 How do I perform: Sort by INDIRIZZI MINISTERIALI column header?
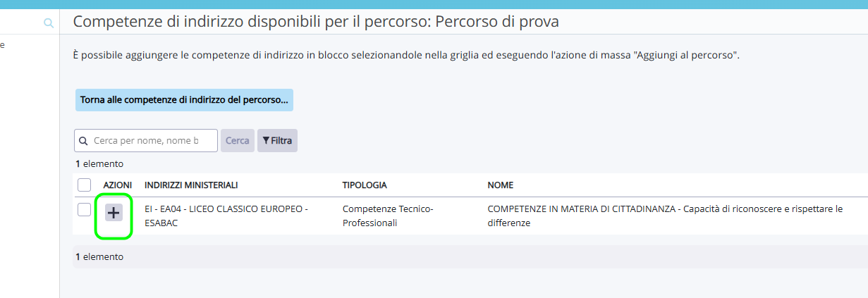coord(191,185)
